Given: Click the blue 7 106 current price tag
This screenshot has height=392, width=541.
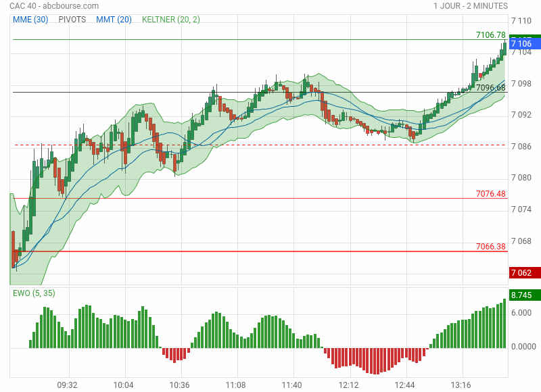Looking at the screenshot, I should [x=525, y=43].
